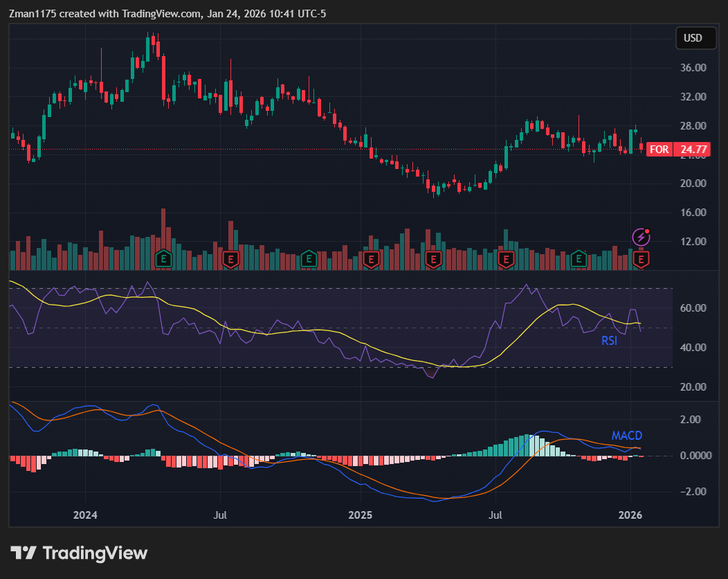Click the Jul label on the time axis

220,515
